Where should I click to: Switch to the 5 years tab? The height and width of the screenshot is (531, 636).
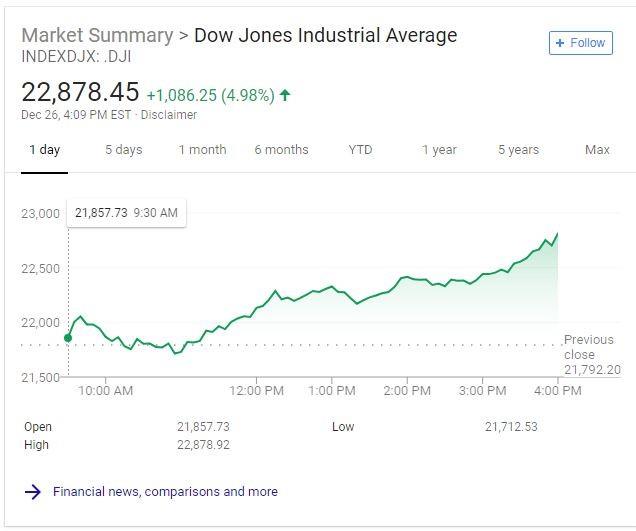point(518,150)
